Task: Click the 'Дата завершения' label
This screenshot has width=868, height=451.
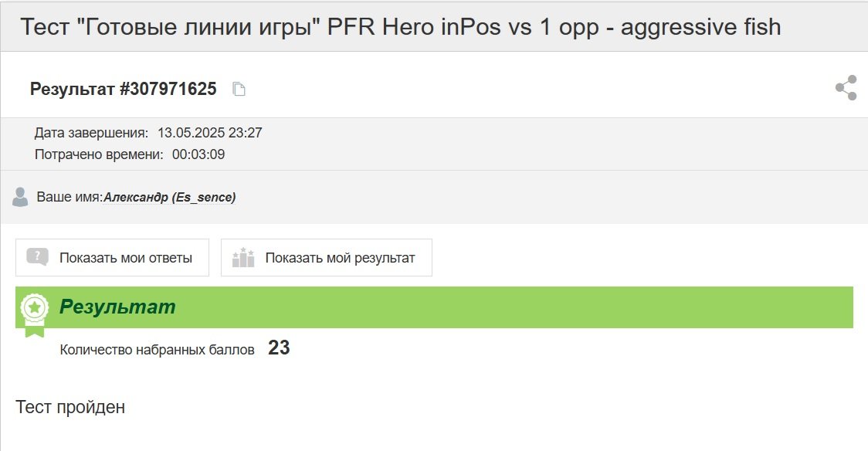Action: (91, 133)
